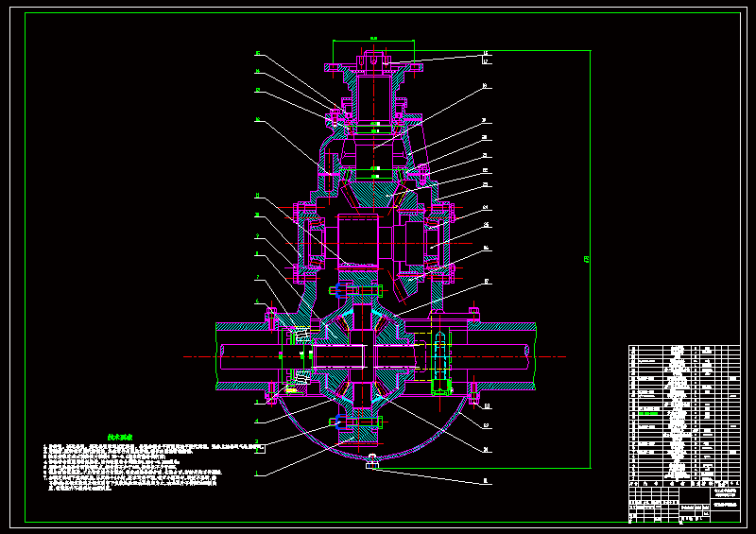Image resolution: width=756 pixels, height=534 pixels.
Task: Click part callout number 7
Action: click(x=258, y=277)
